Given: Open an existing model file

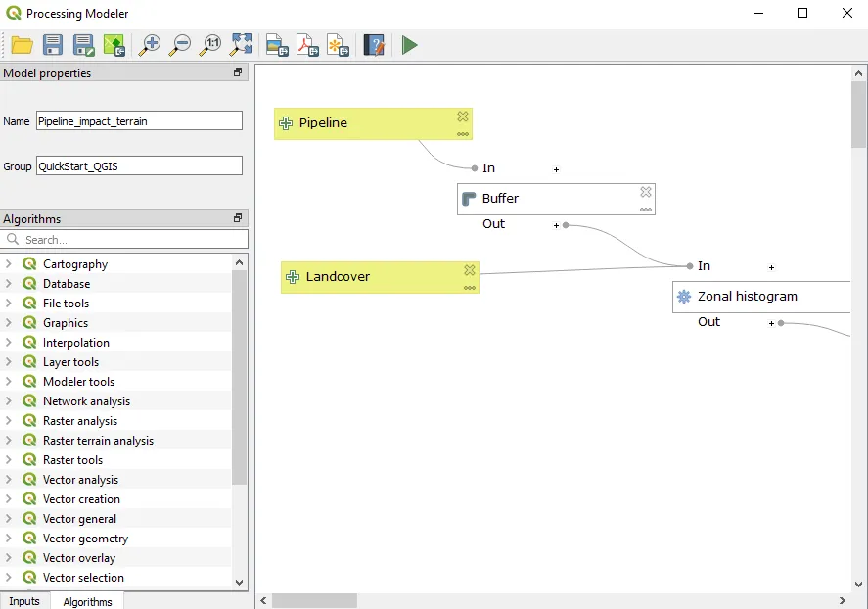Looking at the screenshot, I should point(22,45).
